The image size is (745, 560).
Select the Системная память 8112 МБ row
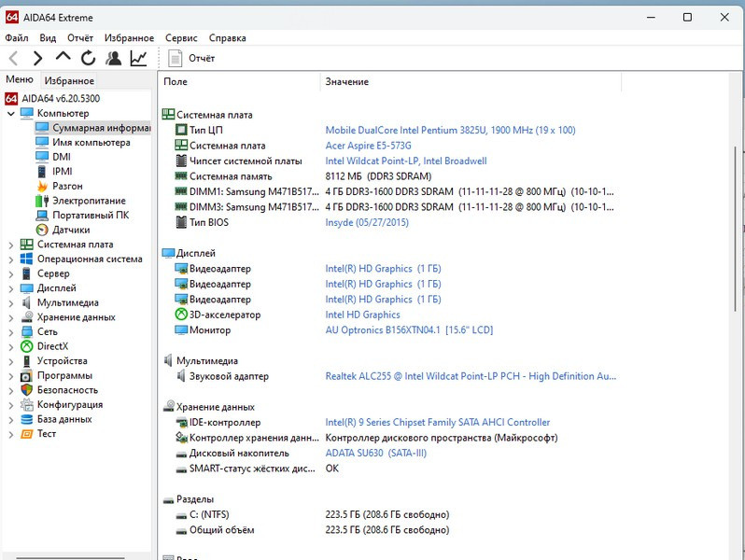[x=303, y=176]
